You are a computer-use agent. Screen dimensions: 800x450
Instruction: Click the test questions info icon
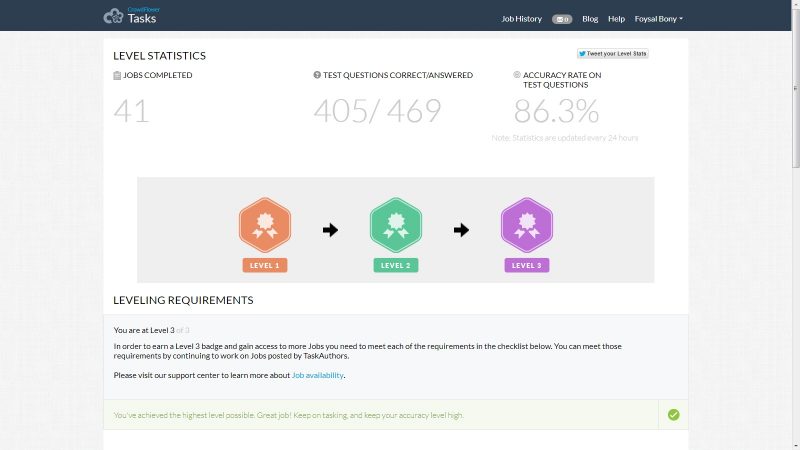(x=317, y=75)
